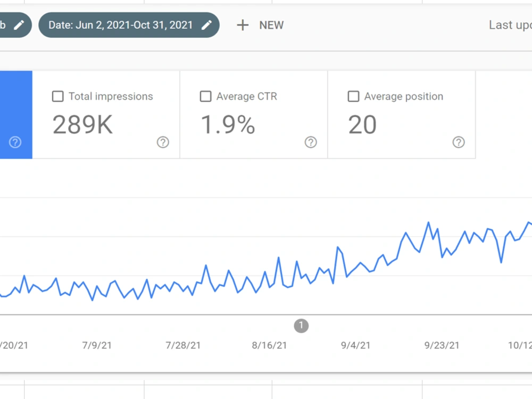Click the Total impressions label text

(x=111, y=96)
